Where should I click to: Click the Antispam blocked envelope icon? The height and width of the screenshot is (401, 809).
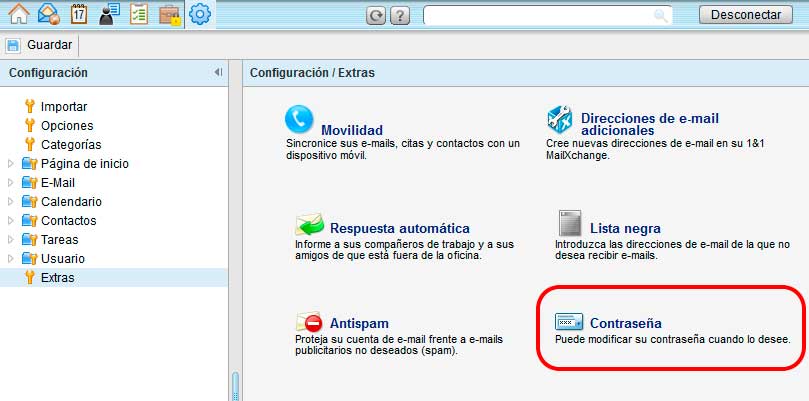309,322
